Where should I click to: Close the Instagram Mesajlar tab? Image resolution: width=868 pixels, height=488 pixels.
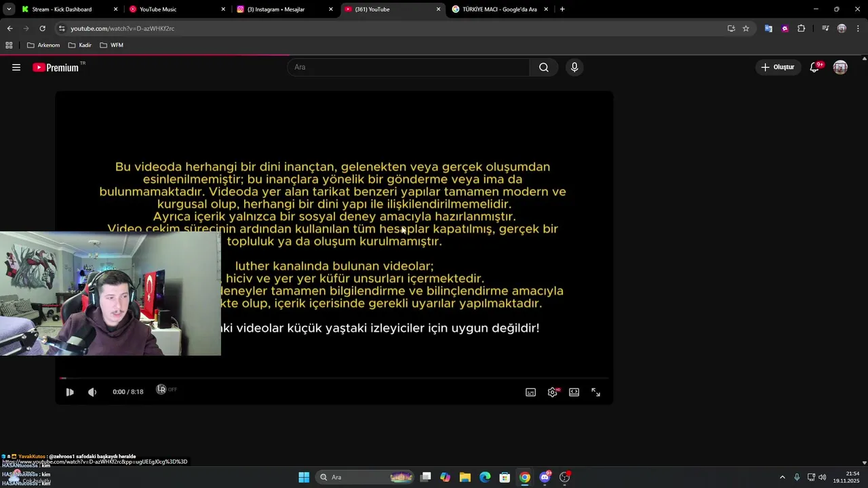[x=331, y=9]
